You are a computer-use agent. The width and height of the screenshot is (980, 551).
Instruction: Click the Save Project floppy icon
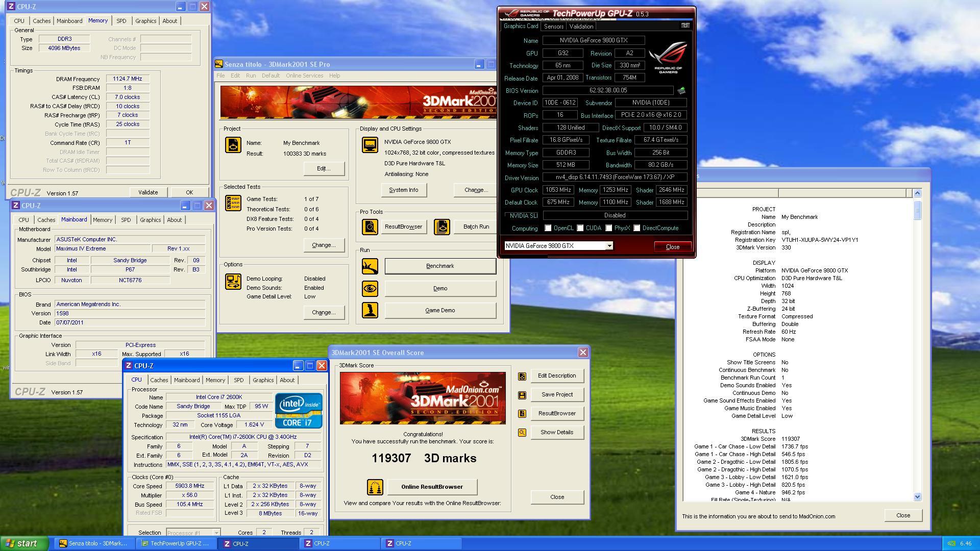coord(522,395)
